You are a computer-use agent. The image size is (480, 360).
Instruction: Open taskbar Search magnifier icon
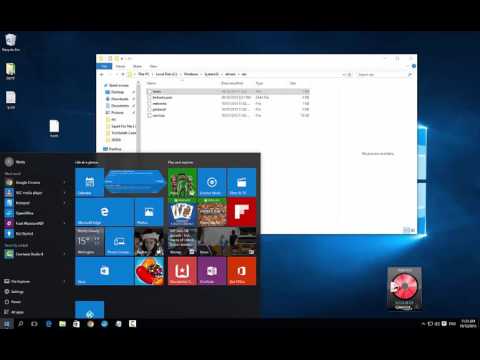coord(20,324)
